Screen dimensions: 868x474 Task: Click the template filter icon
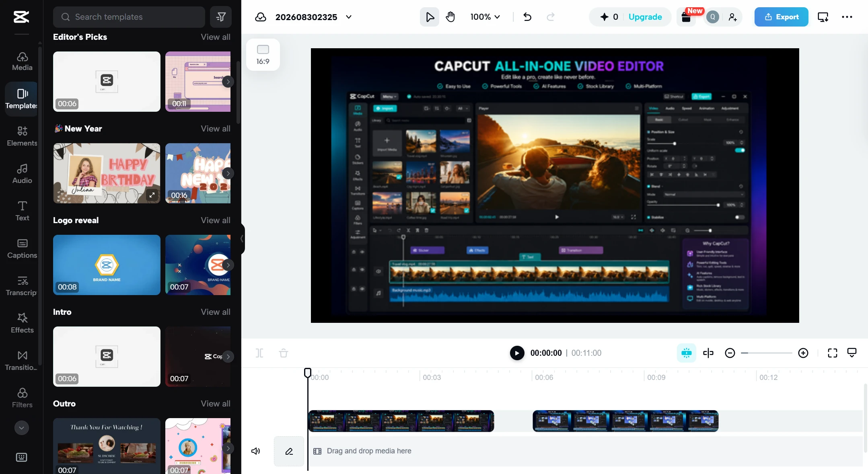pos(221,17)
